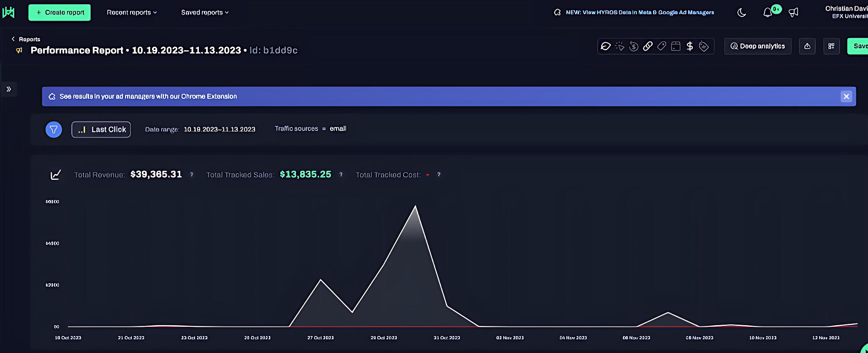Image resolution: width=868 pixels, height=353 pixels.
Task: Click the chain link icon in toolbar
Action: coord(648,46)
